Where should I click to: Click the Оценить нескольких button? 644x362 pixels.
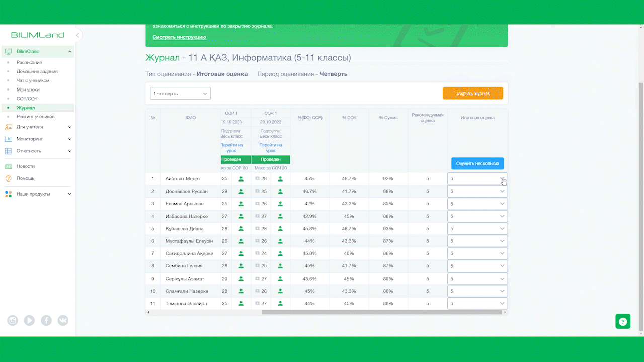click(477, 163)
